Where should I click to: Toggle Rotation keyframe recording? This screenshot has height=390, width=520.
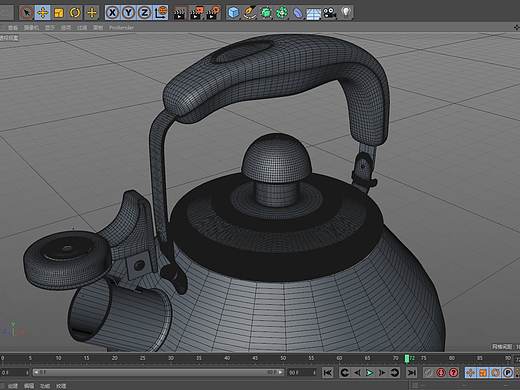(495, 372)
